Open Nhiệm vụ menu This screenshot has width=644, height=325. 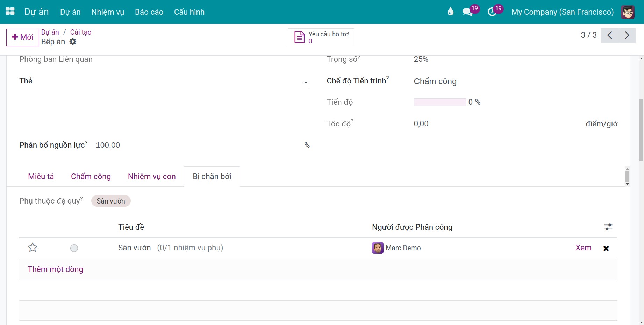tap(108, 12)
